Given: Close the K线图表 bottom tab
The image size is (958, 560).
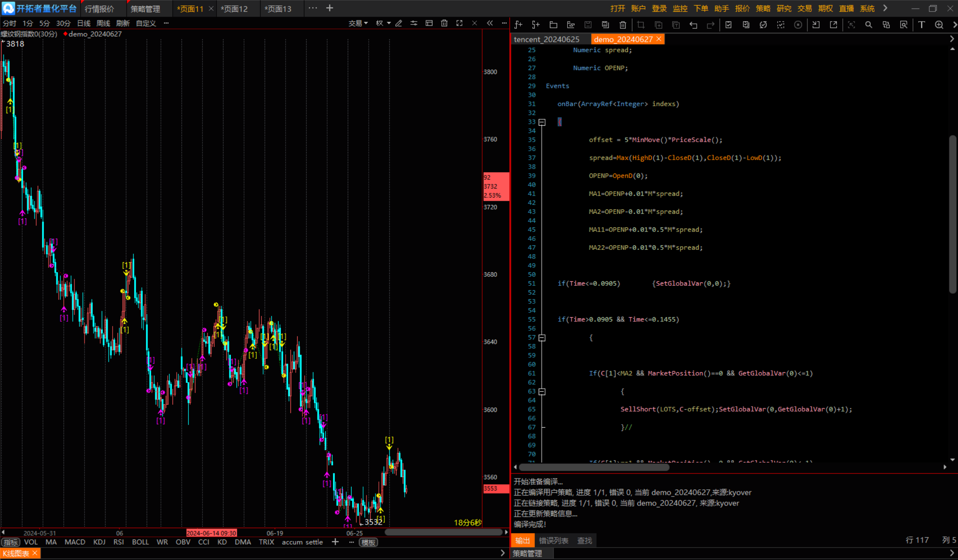Looking at the screenshot, I should point(34,553).
